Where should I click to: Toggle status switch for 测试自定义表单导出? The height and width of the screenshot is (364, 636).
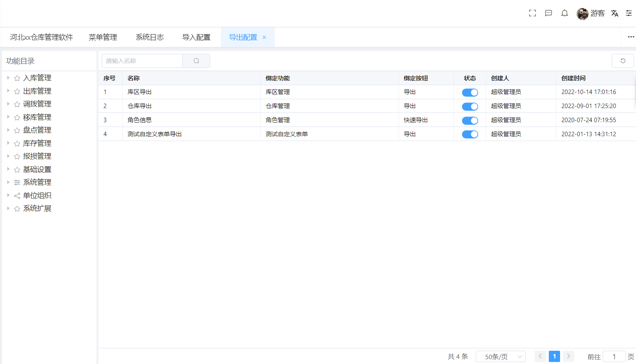click(470, 134)
